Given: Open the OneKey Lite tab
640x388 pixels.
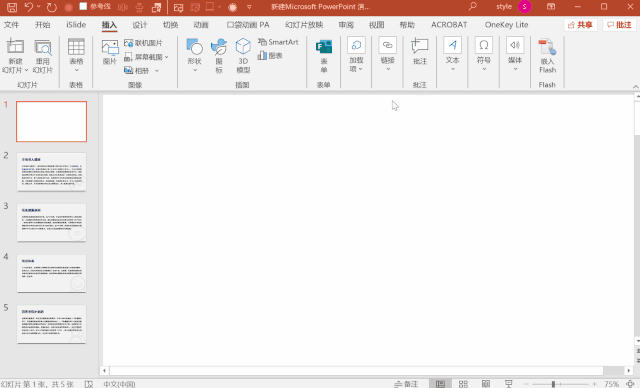Looking at the screenshot, I should 506,25.
